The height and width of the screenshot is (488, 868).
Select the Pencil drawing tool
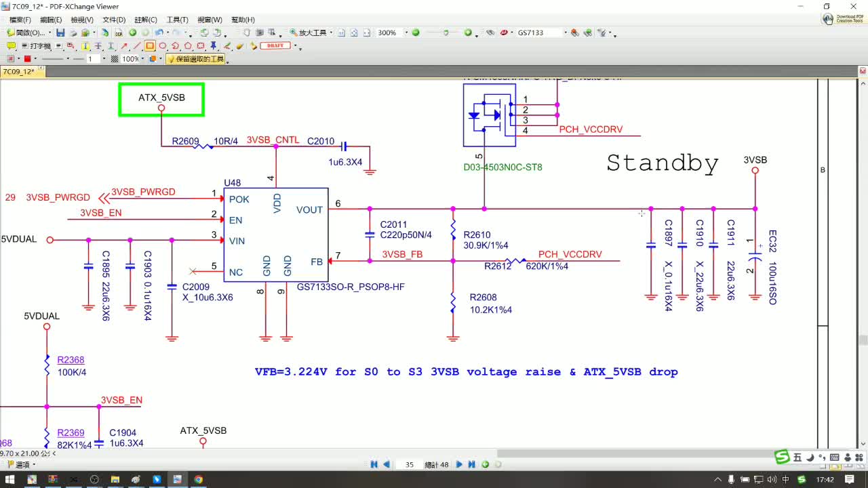[x=227, y=46]
